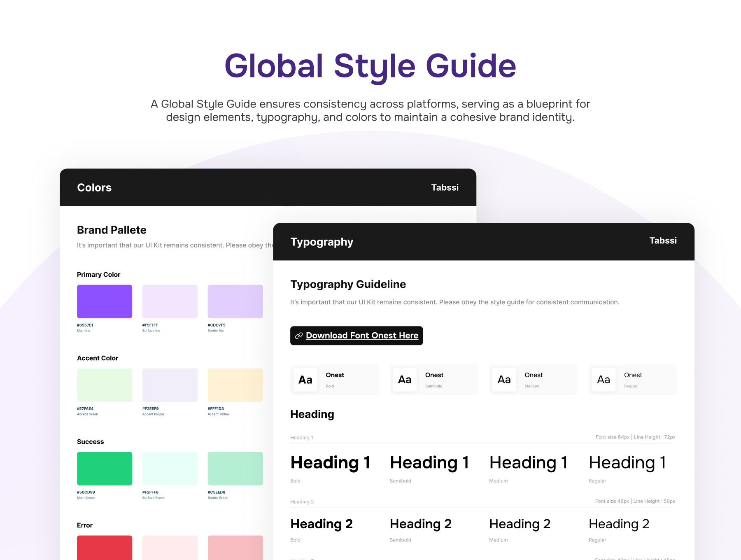Click the #6957E1 hex code label
The image size is (741, 560).
click(85, 325)
